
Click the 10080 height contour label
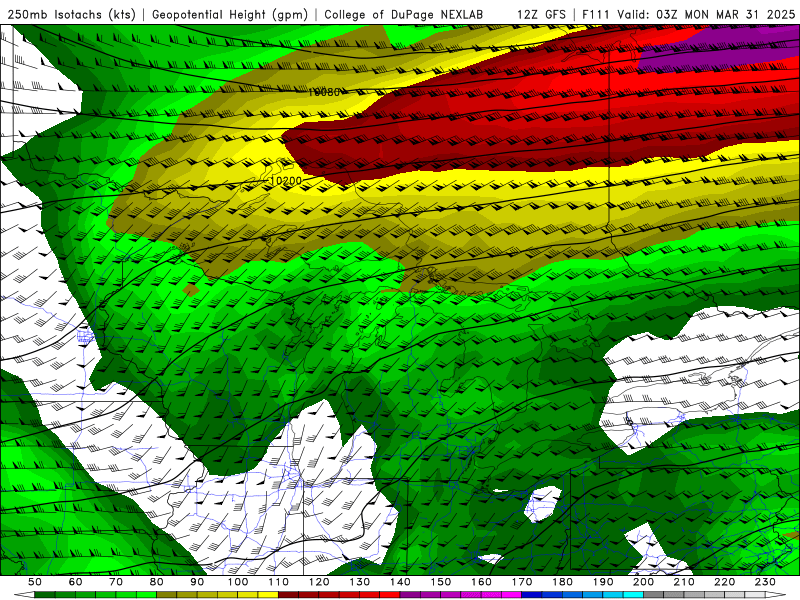[x=324, y=92]
